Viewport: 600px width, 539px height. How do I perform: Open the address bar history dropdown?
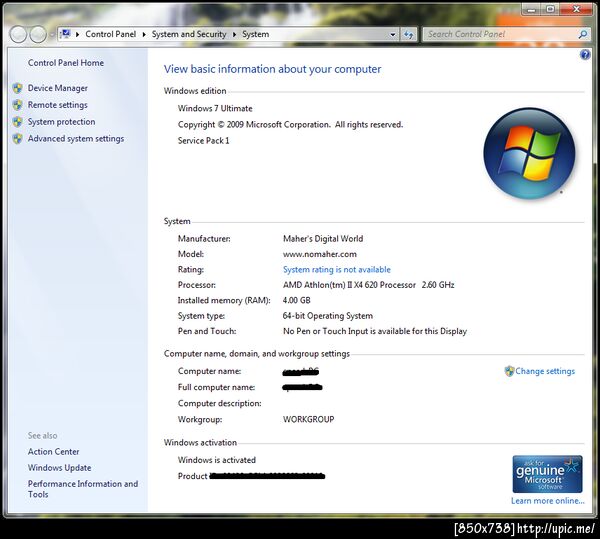393,34
